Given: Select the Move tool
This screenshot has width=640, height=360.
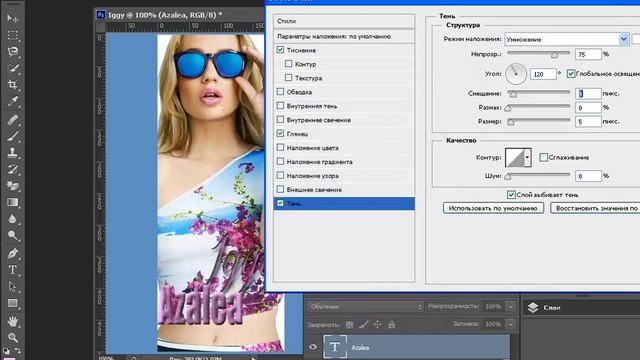Looking at the screenshot, I should (x=13, y=19).
